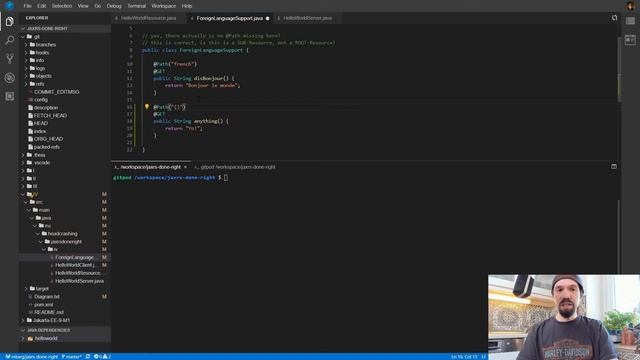Click the Gitpod logo in the top-left corner
640x360 pixels.
pyautogui.click(x=9, y=6)
